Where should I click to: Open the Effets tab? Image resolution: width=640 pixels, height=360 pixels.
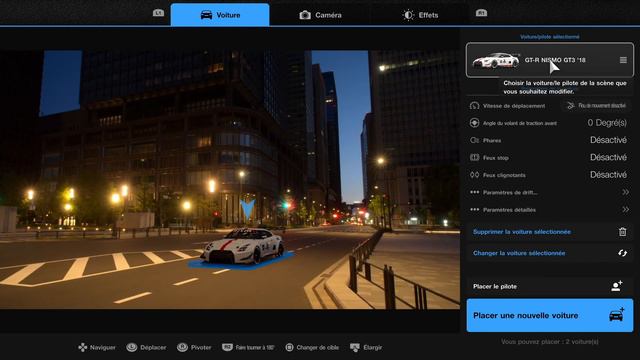(420, 15)
